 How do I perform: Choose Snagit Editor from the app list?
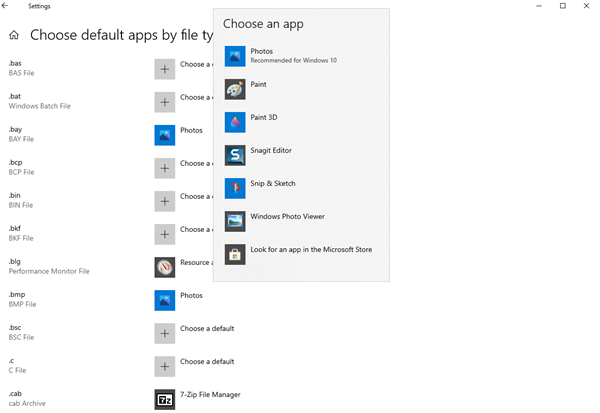[x=301, y=155]
